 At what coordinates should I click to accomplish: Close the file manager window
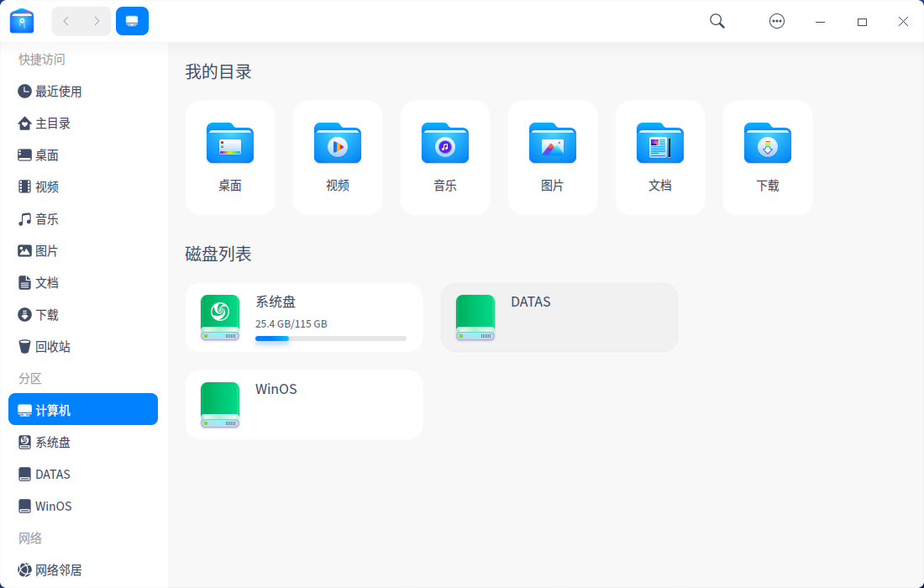tap(903, 22)
